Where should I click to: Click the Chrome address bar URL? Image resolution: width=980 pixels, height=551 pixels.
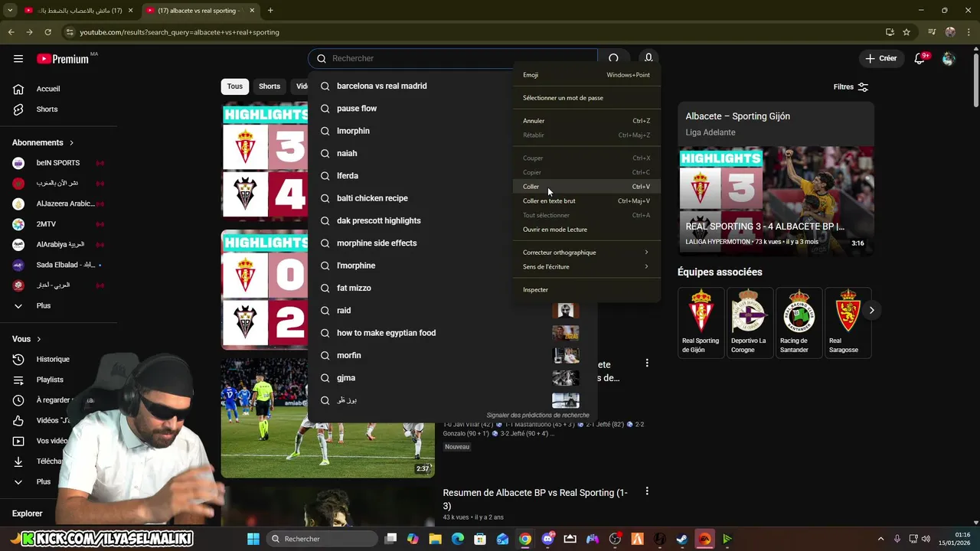(x=180, y=32)
